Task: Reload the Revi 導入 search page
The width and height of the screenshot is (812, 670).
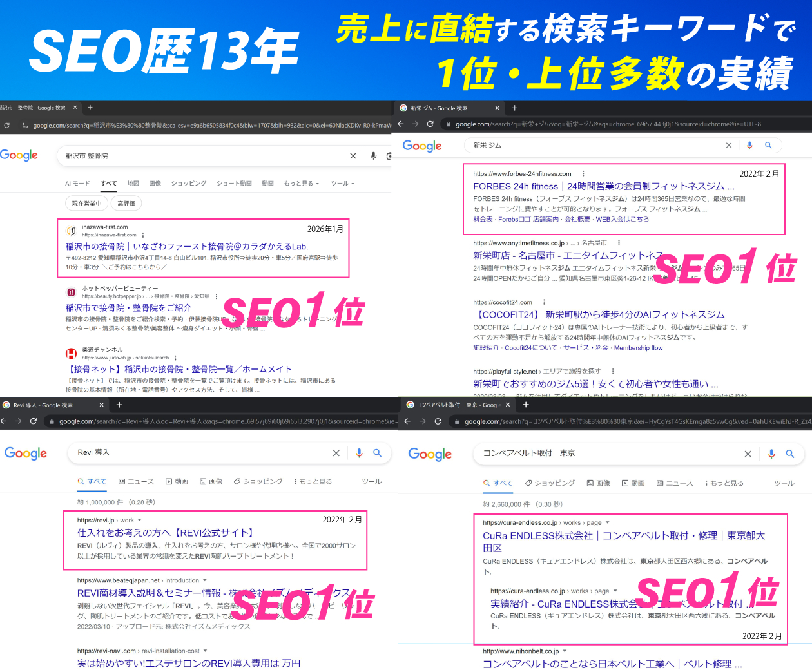Action: click(34, 421)
